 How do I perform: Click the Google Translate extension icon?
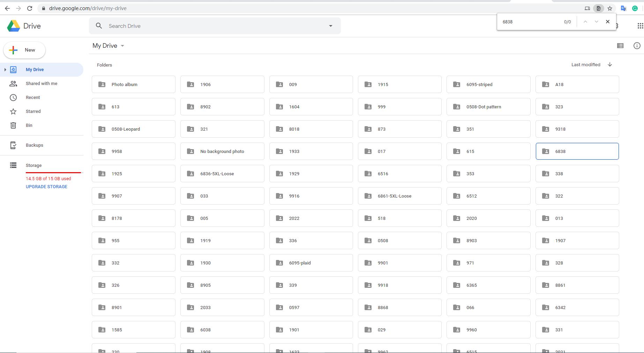[623, 8]
